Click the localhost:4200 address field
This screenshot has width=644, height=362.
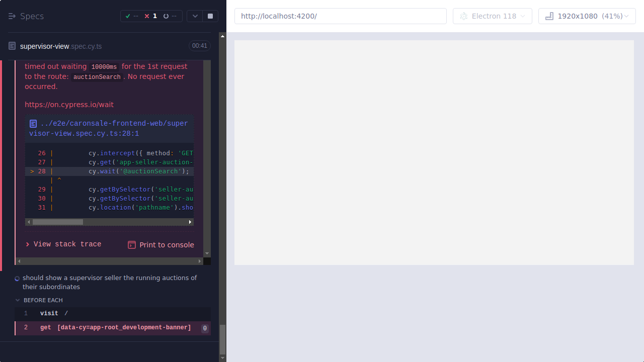340,16
